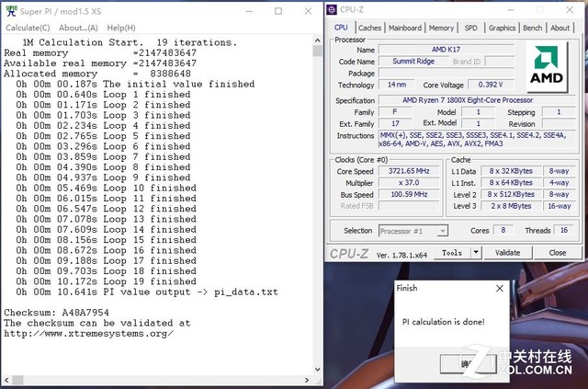Viewport: 588px width, 389px height.
Task: Click the 'Loop 10 finished' line
Action: point(107,188)
